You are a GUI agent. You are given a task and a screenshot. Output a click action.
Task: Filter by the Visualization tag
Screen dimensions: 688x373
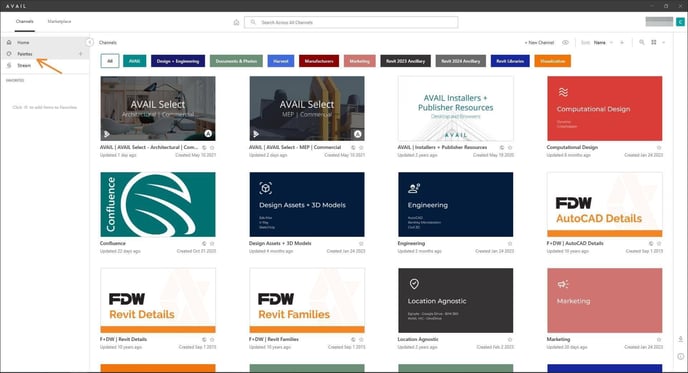[552, 61]
